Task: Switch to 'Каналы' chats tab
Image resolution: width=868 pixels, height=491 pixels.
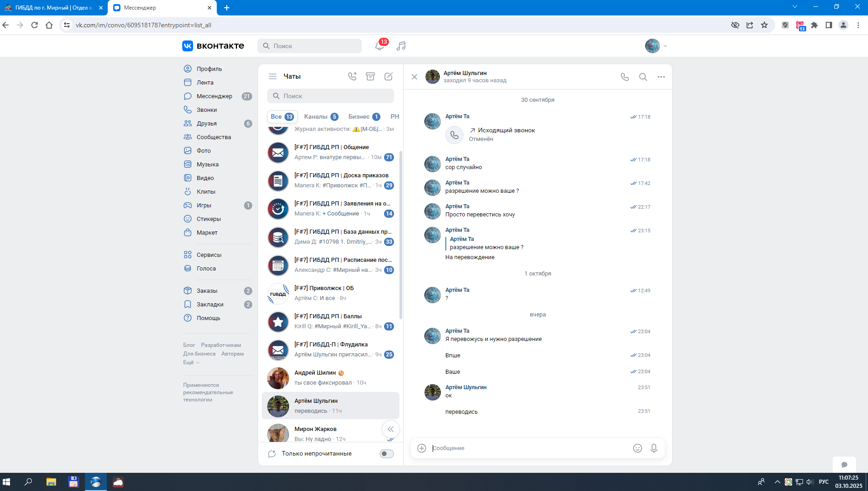Action: click(x=321, y=116)
